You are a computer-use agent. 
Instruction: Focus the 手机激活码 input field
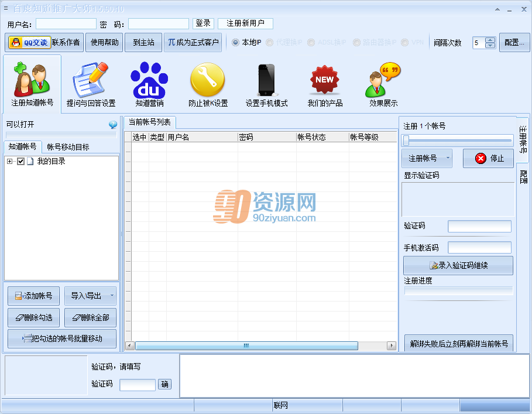(x=479, y=247)
